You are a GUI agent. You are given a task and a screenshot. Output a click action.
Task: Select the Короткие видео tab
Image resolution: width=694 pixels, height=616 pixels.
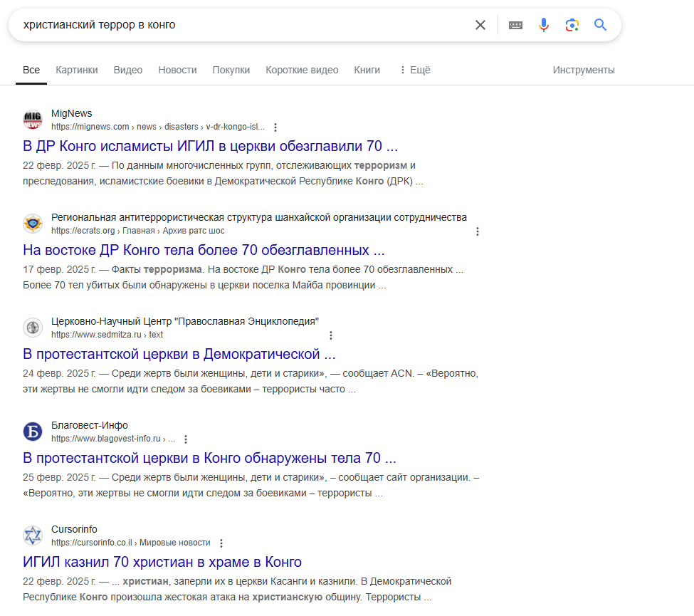(x=302, y=70)
